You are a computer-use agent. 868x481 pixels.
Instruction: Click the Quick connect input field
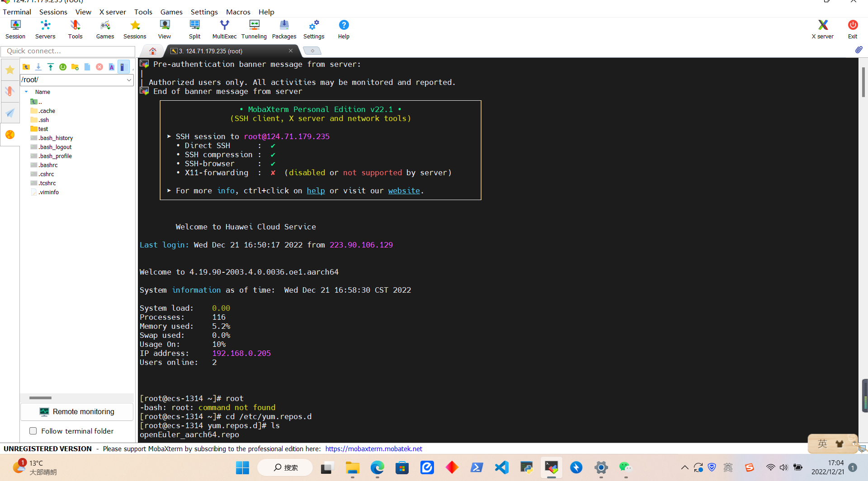coord(68,51)
